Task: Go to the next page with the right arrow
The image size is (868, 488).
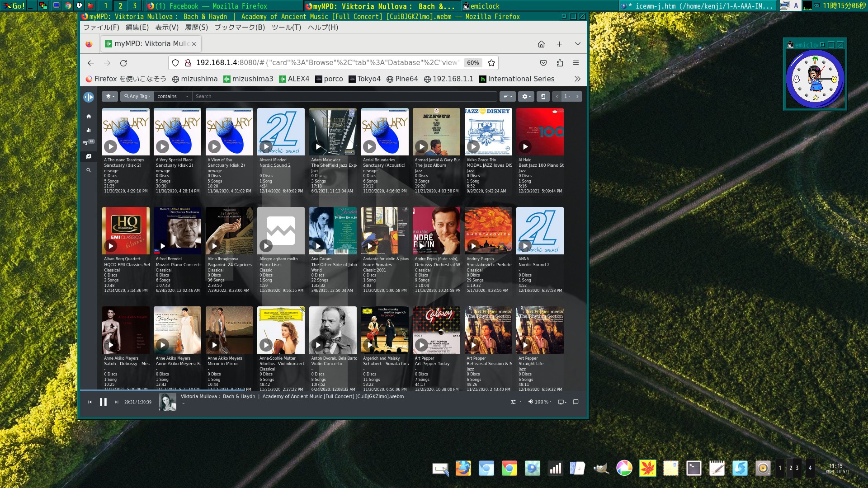Action: click(x=576, y=96)
